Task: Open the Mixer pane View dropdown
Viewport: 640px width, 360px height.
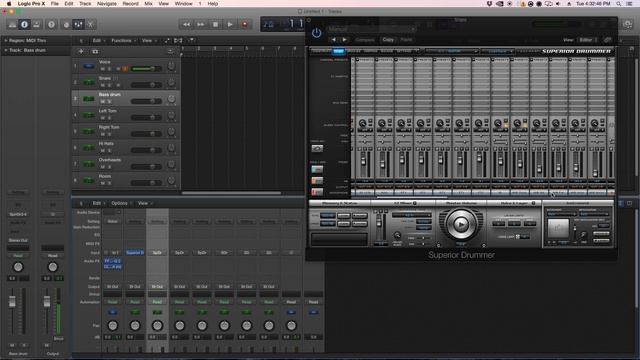Action: 144,203
